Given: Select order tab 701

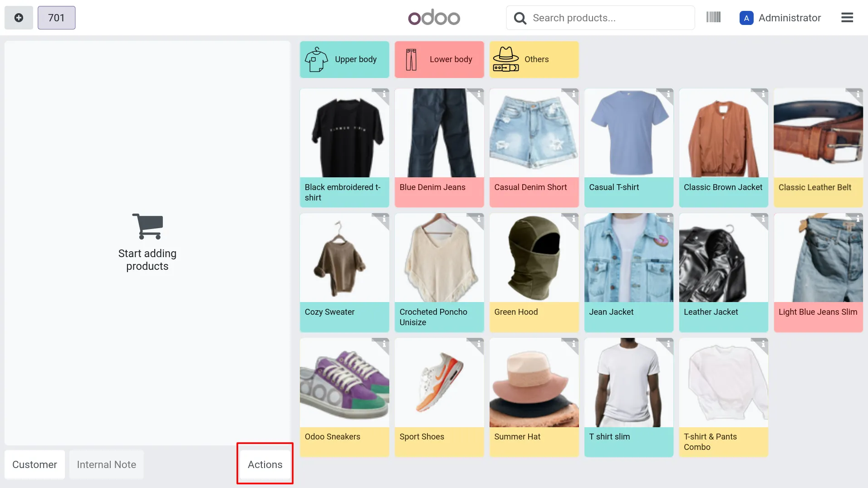Looking at the screenshot, I should [57, 18].
